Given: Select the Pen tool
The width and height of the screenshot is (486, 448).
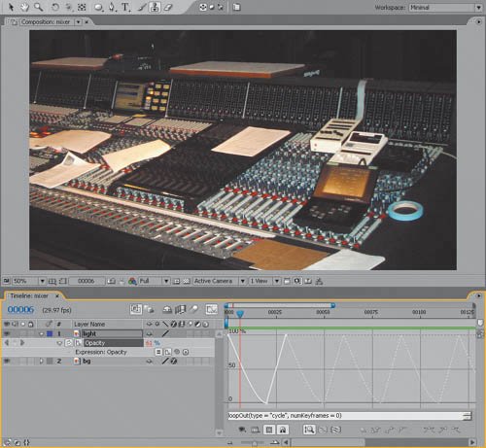Looking at the screenshot, I should 112,7.
